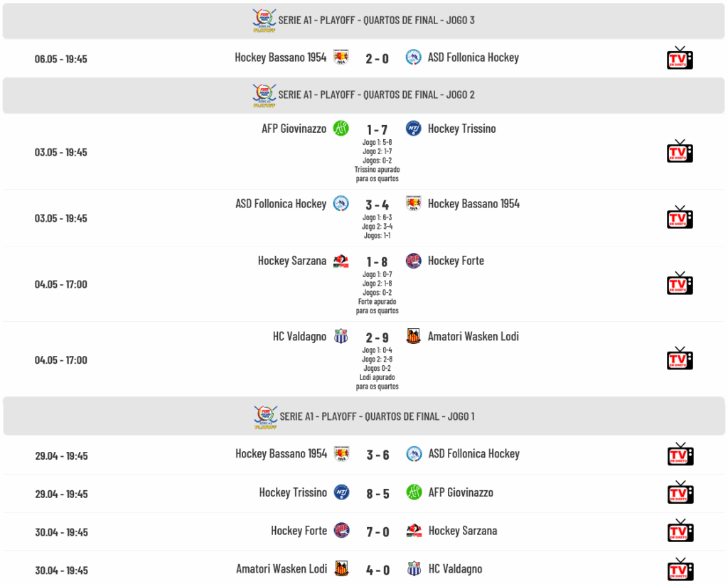This screenshot has height=584, width=728.
Task: Open Amatori Wasken Lodi link in Jogo 1
Action: [282, 568]
